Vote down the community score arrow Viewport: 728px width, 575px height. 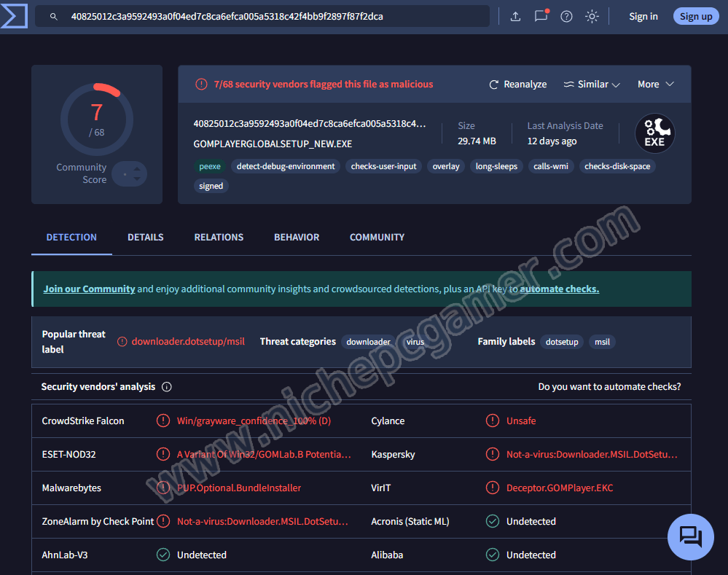click(137, 179)
